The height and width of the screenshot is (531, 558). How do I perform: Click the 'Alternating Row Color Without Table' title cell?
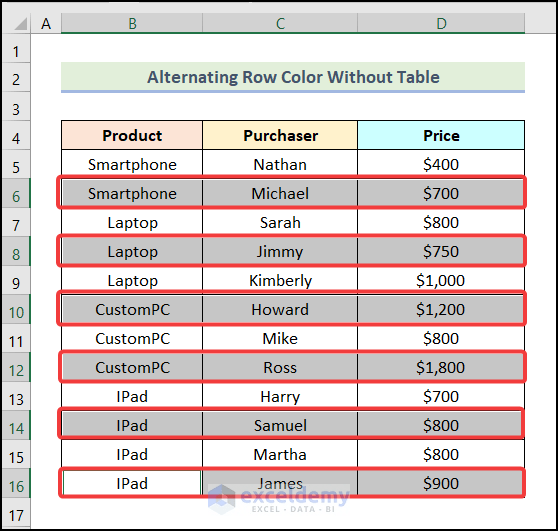pyautogui.click(x=293, y=77)
